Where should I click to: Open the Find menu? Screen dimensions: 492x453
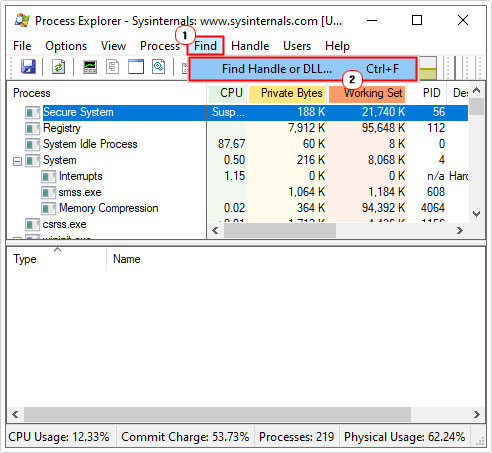tap(205, 46)
